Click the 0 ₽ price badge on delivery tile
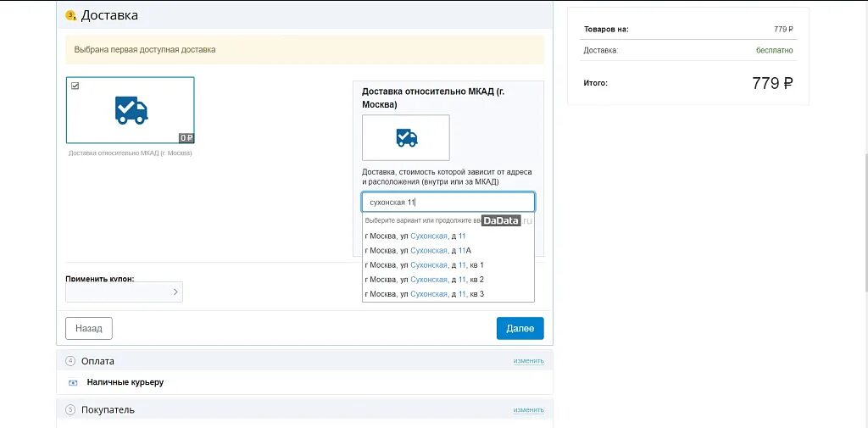868x428 pixels. click(x=186, y=138)
